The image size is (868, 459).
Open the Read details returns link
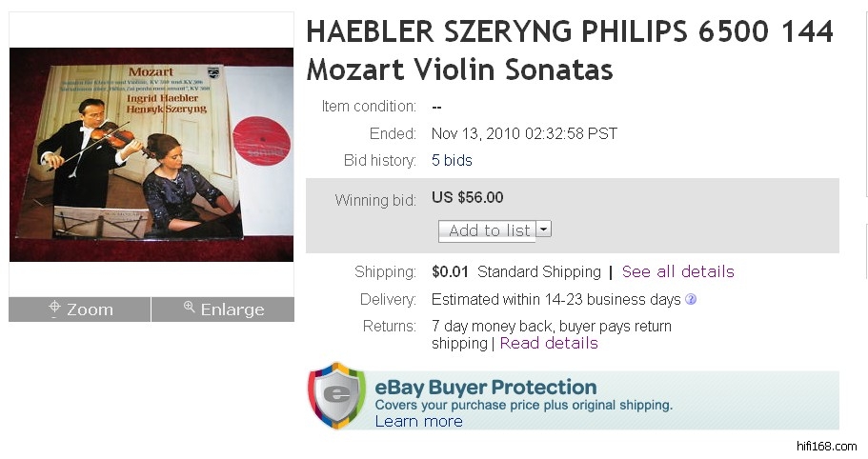coord(549,344)
